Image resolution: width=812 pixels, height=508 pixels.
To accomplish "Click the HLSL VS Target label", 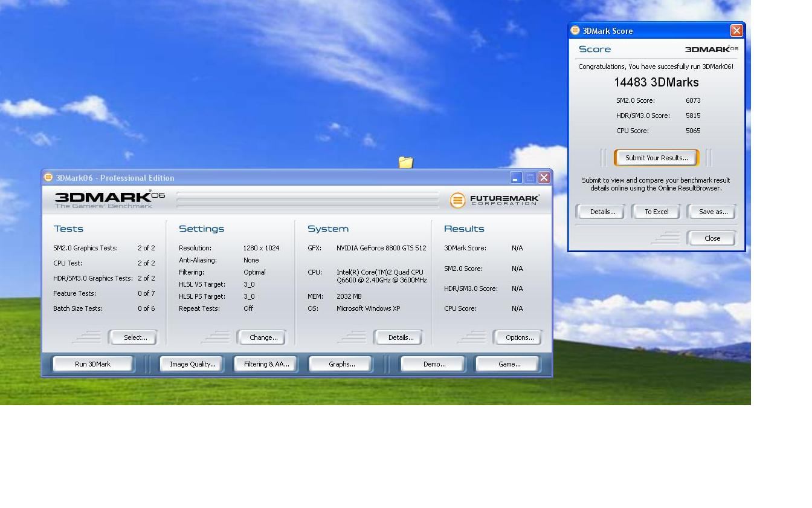I will pos(202,284).
